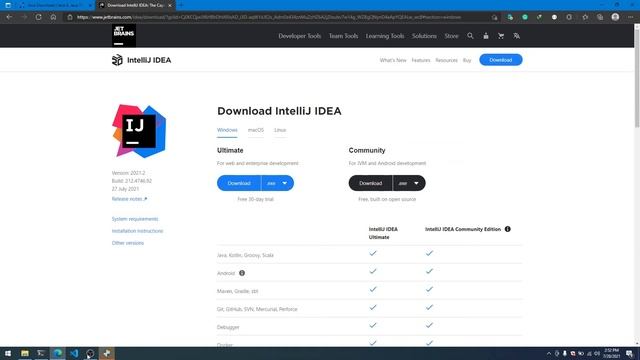Open Visual Studio Code from taskbar

(74, 353)
